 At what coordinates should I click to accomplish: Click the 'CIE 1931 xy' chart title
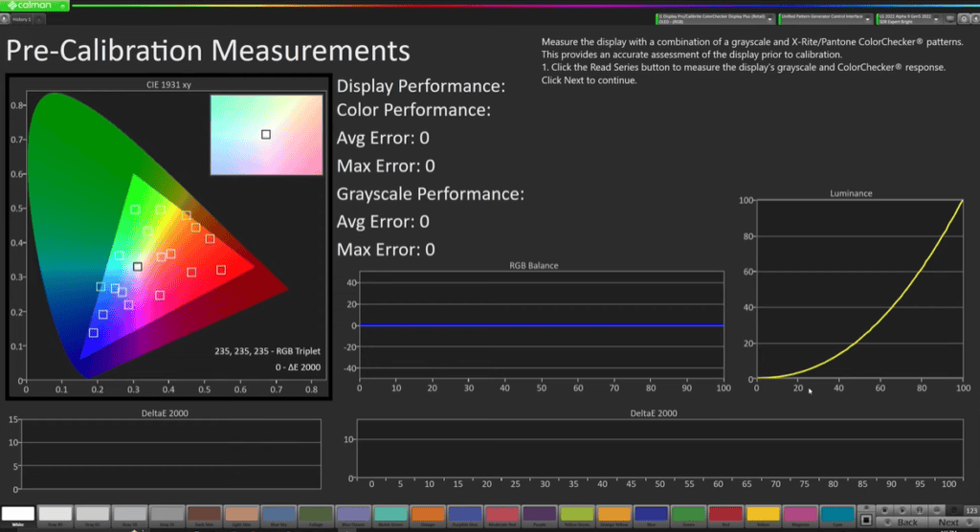click(168, 84)
